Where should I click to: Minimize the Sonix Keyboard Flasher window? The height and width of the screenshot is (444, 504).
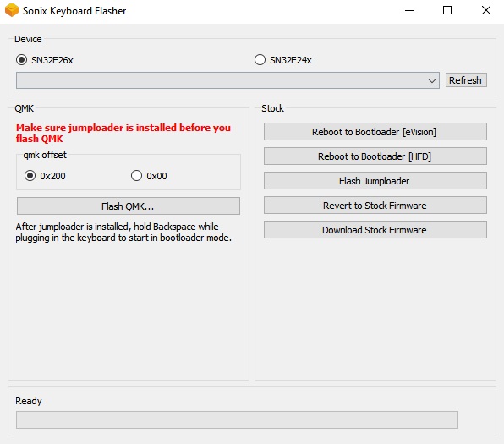[409, 11]
